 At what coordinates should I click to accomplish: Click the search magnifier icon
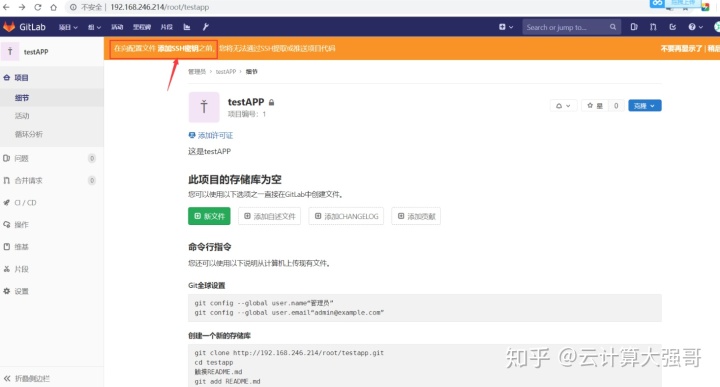point(613,27)
